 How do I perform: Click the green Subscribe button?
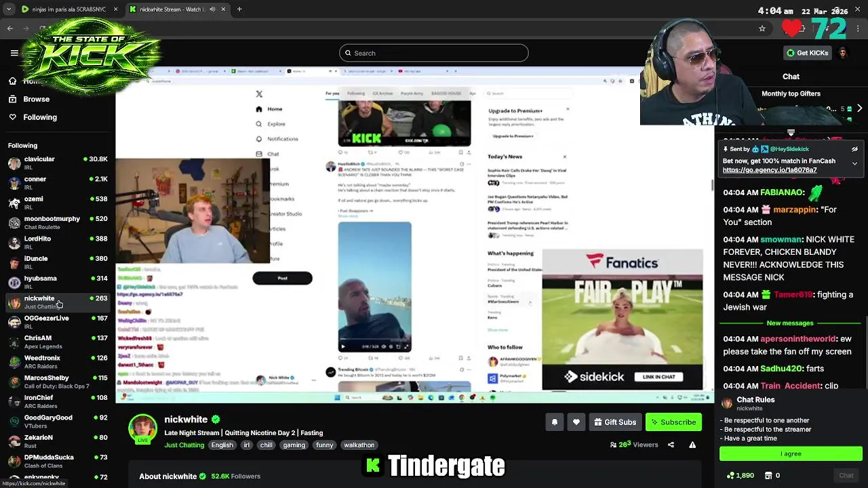click(x=673, y=422)
